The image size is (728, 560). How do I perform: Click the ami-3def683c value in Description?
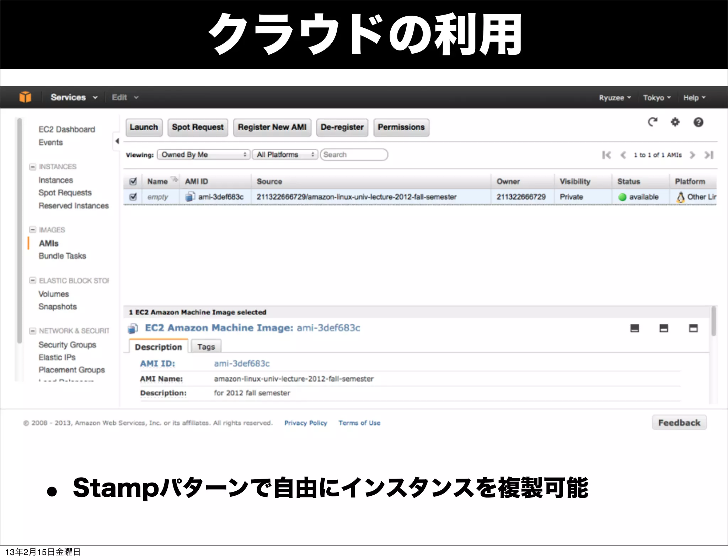tap(242, 364)
